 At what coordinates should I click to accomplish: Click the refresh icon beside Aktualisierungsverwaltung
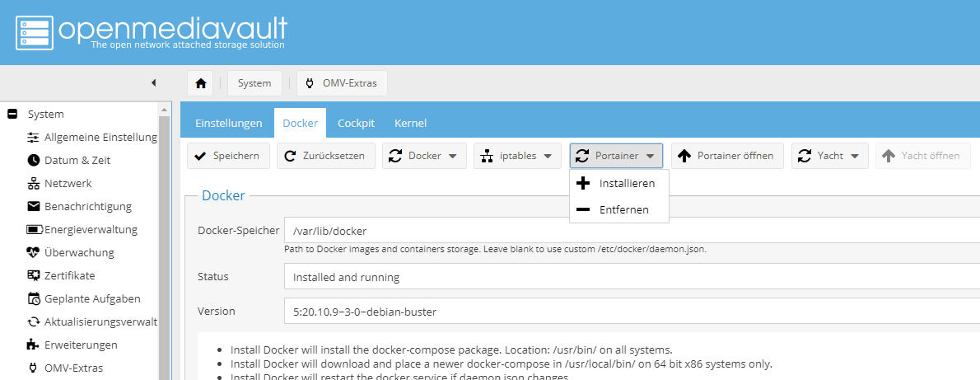click(34, 321)
